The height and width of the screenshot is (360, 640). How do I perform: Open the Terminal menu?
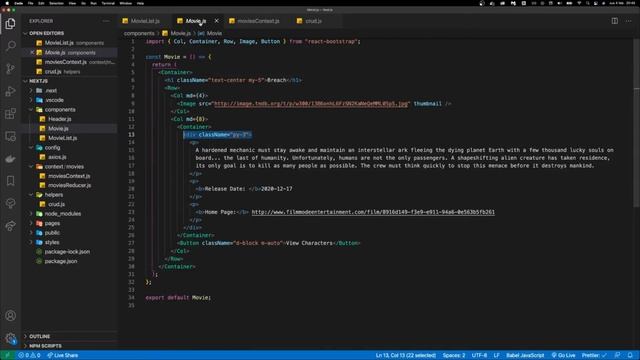[108, 3]
